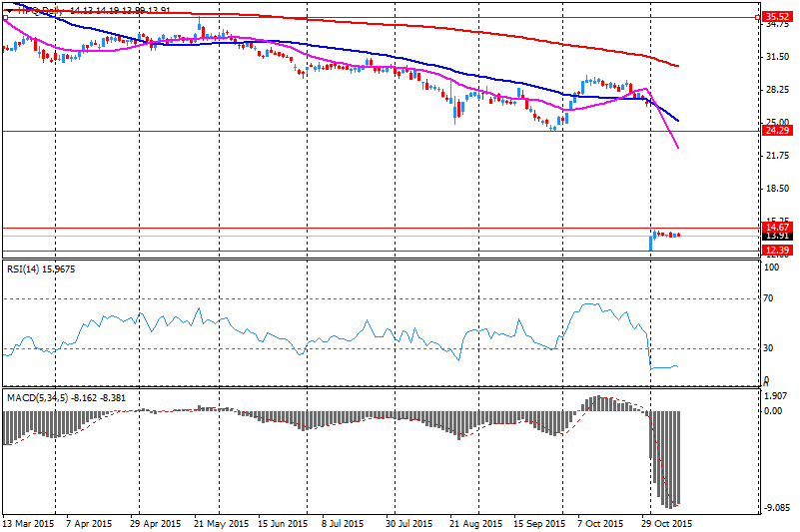The width and height of the screenshot is (800, 532).
Task: Click the 29 Oct 2015 date label
Action: coord(666,524)
